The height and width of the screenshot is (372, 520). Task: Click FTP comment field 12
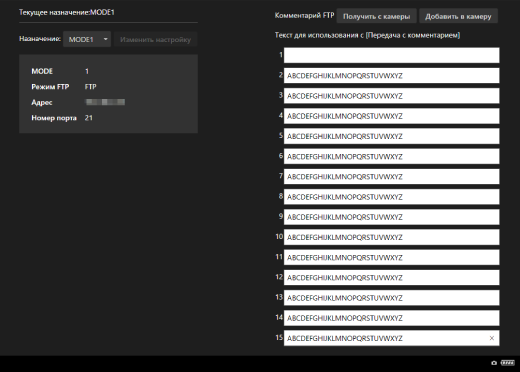pyautogui.click(x=392, y=277)
